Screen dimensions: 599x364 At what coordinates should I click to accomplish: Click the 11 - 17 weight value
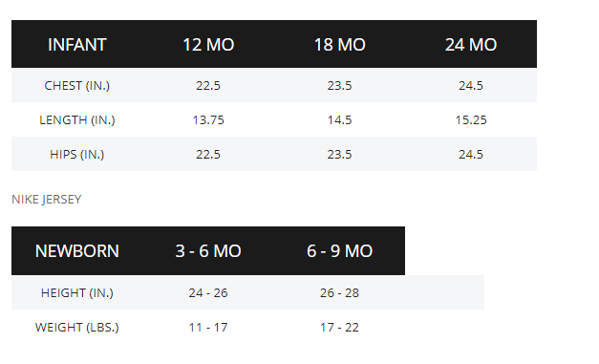click(208, 328)
